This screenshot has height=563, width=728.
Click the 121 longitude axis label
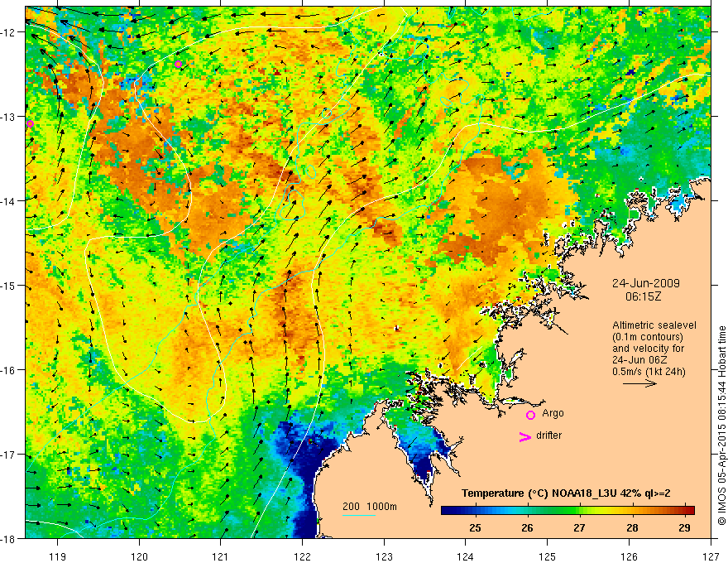pos(221,556)
